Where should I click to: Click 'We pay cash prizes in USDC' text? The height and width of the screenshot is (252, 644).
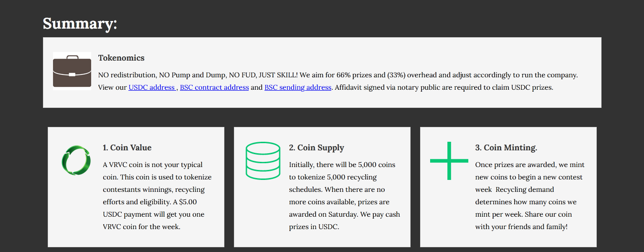(x=345, y=220)
